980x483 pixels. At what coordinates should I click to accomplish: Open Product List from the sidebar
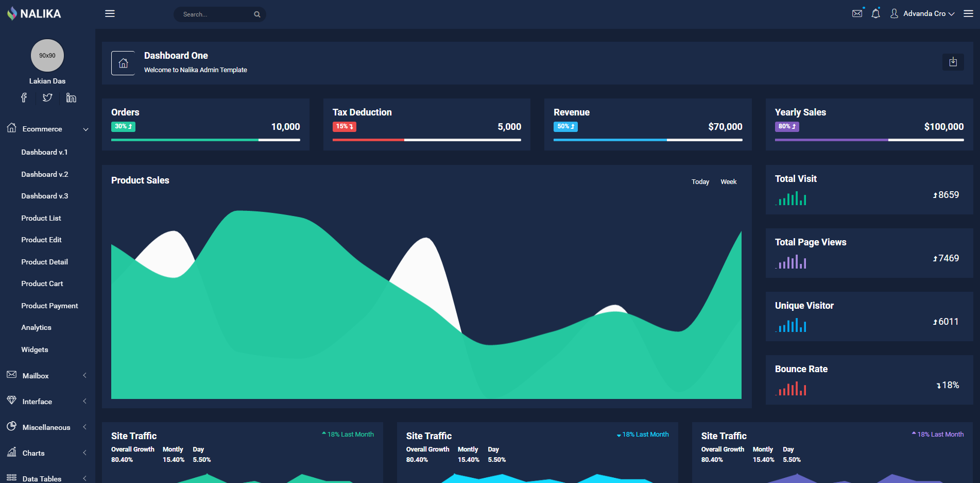pyautogui.click(x=41, y=218)
